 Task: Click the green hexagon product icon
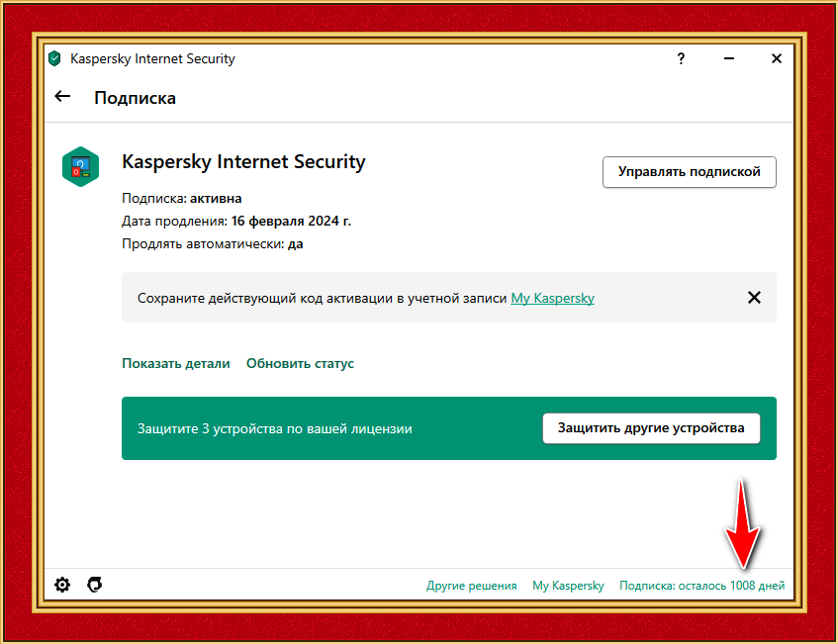coord(81,167)
